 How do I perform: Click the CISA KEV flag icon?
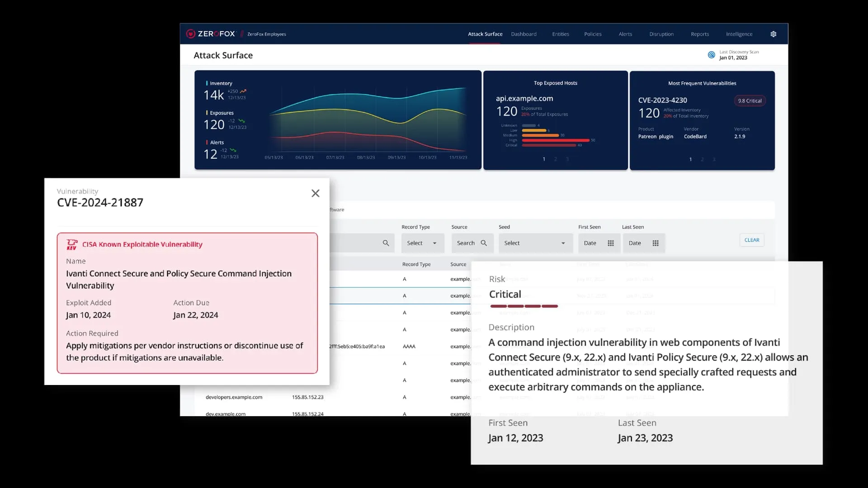(x=72, y=244)
